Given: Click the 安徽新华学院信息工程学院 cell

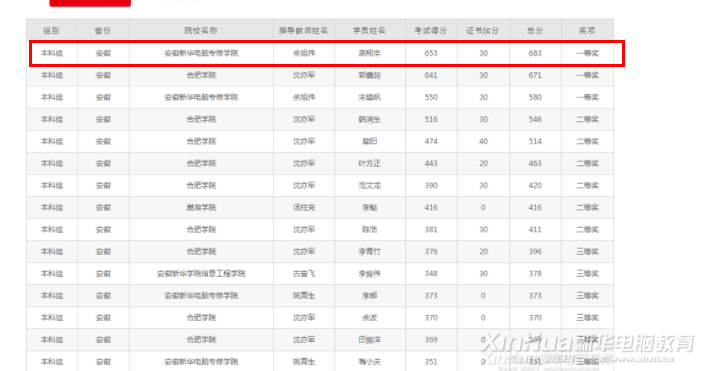Looking at the screenshot, I should click(x=201, y=273).
